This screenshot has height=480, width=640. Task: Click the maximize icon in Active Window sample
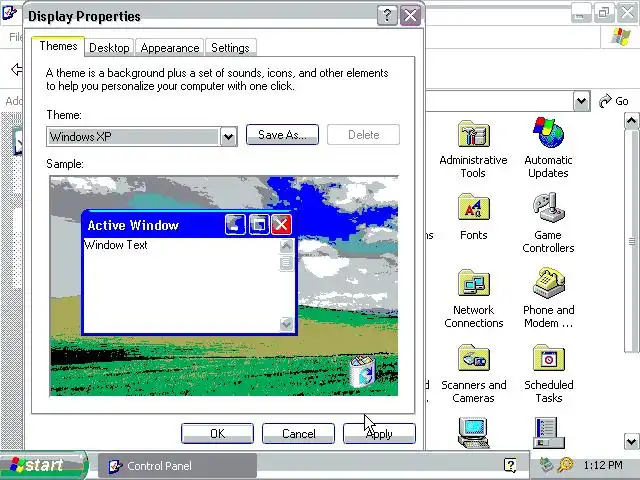(259, 224)
